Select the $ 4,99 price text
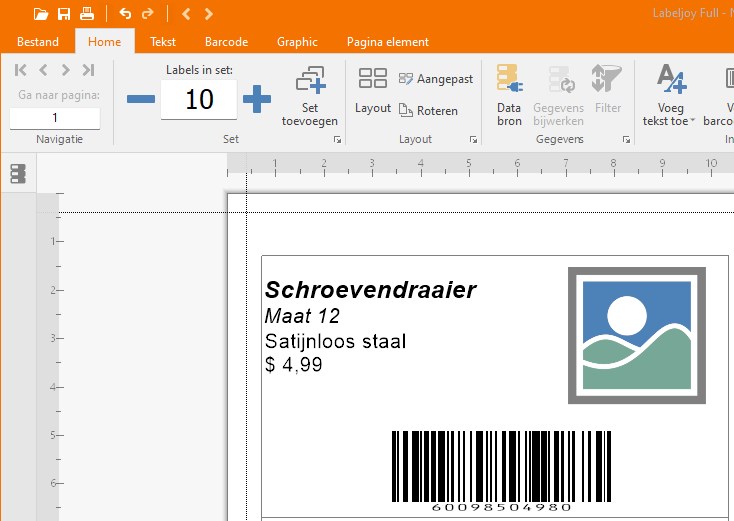 tap(294, 365)
